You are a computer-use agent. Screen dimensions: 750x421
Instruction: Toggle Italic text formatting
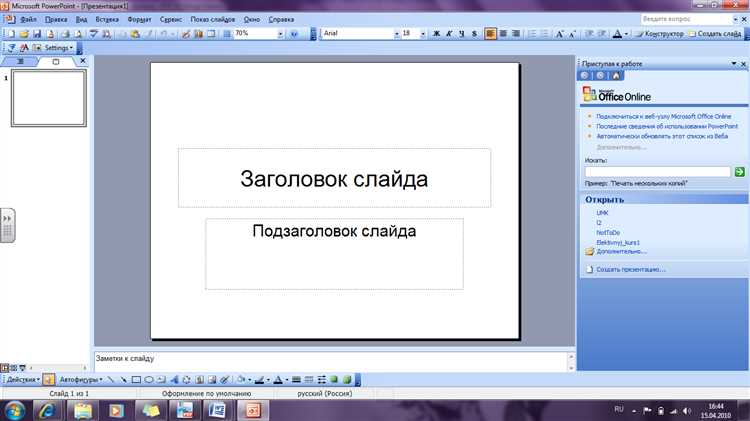point(449,34)
